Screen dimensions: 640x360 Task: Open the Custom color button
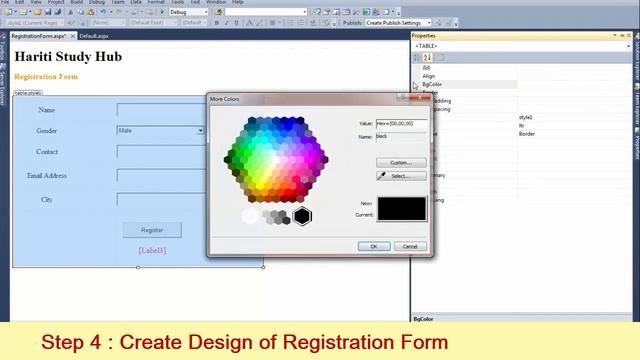tap(401, 162)
